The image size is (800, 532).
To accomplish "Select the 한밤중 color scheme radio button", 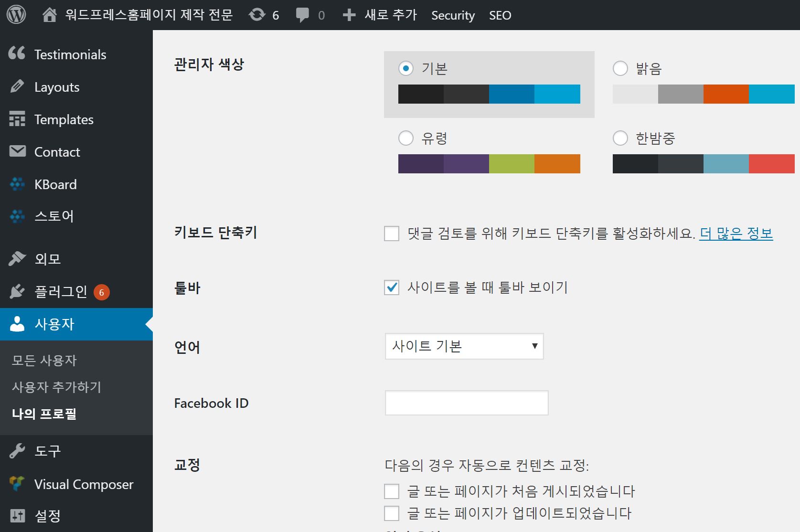I will (620, 138).
